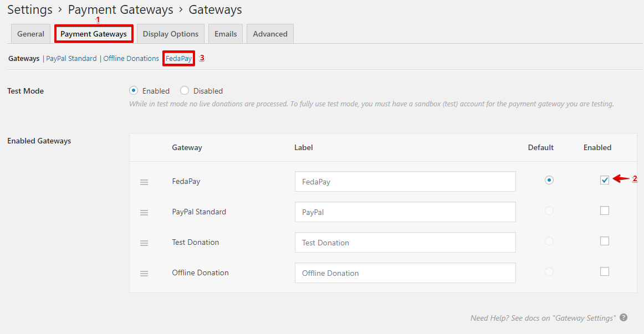Click the Enabled Gateways setting label
Viewport: 644px width, 334px height.
(39, 141)
